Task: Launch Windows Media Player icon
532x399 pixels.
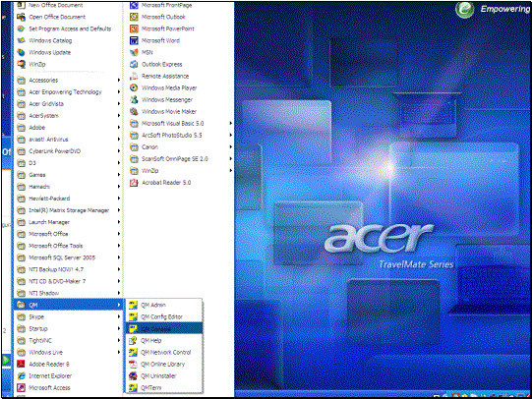Action: click(134, 87)
